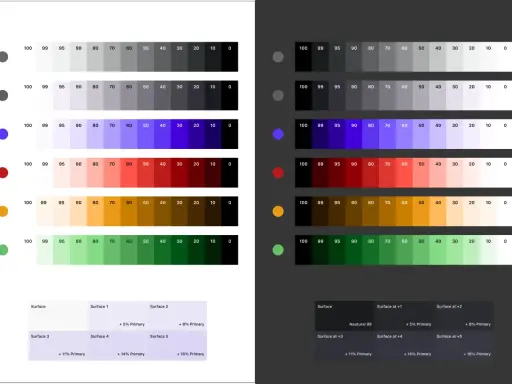Click the "+ 11% Primary" text in Surface at +3
Image resolution: width=512 pixels, height=384 pixels.
pos(358,354)
